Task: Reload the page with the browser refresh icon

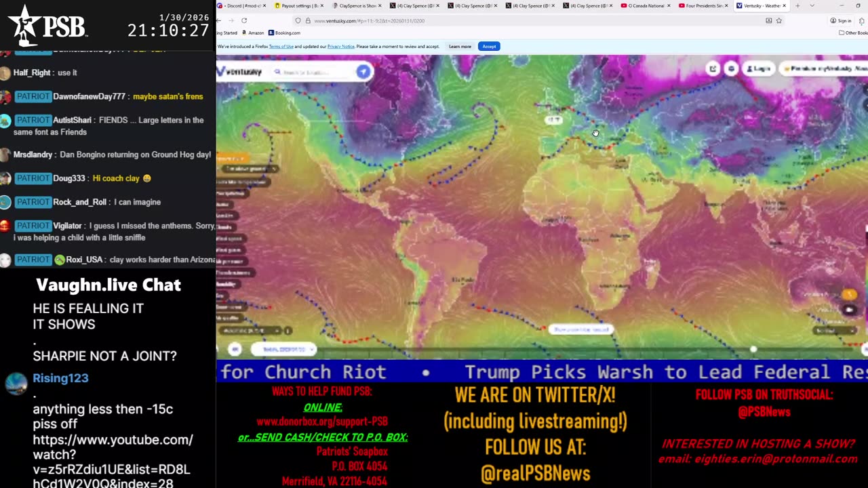Action: (244, 20)
